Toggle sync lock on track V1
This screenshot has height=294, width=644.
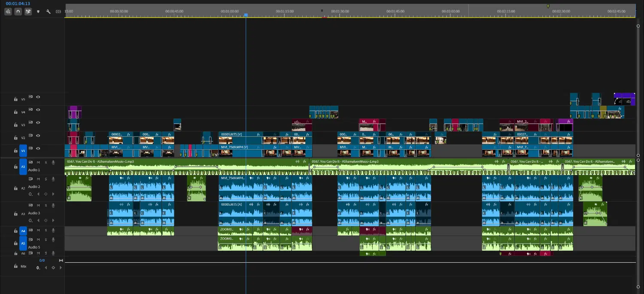pos(31,149)
